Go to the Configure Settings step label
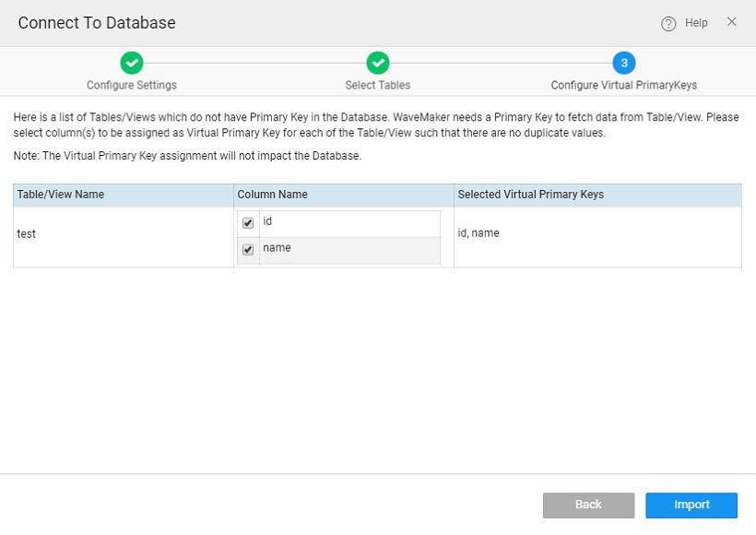Screen dimensions: 756x535 (x=132, y=85)
